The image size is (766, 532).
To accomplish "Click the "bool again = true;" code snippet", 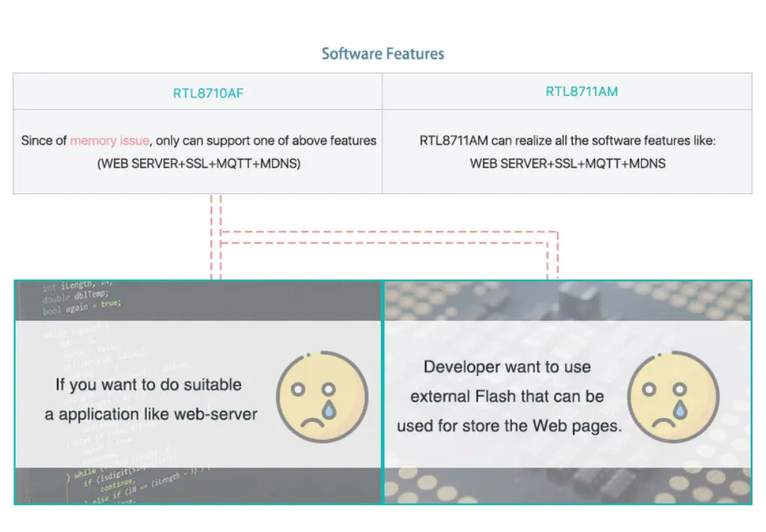I will coord(81,307).
